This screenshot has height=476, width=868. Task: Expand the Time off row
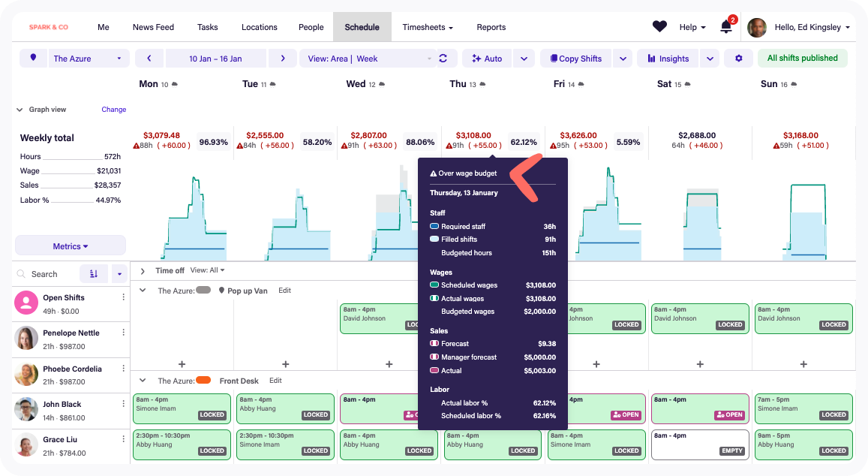click(x=143, y=271)
